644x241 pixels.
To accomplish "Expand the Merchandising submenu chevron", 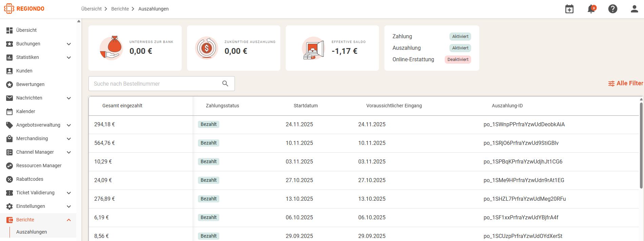I will (69, 139).
